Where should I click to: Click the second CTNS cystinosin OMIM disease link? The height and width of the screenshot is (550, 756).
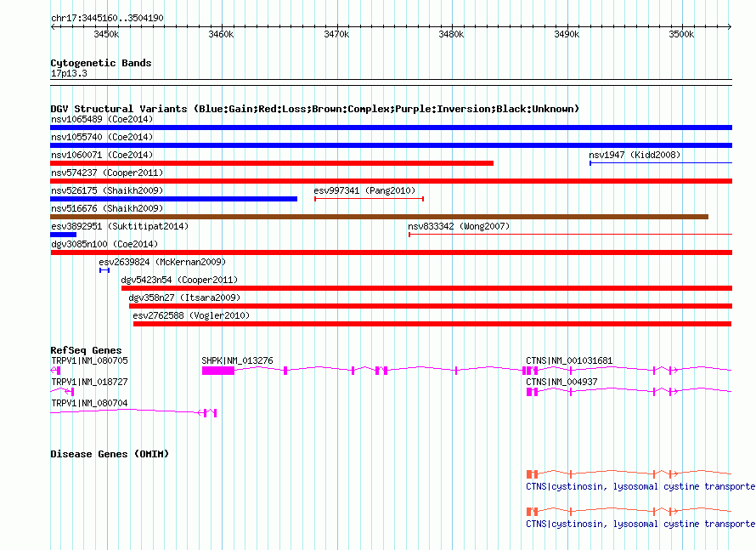tap(640, 524)
